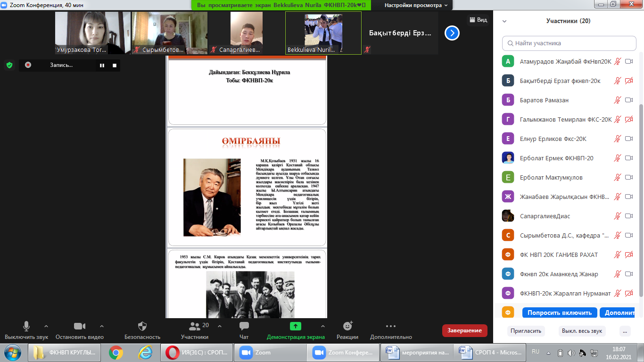
Task: Select Умурзакова video thumbnail
Action: [x=93, y=33]
